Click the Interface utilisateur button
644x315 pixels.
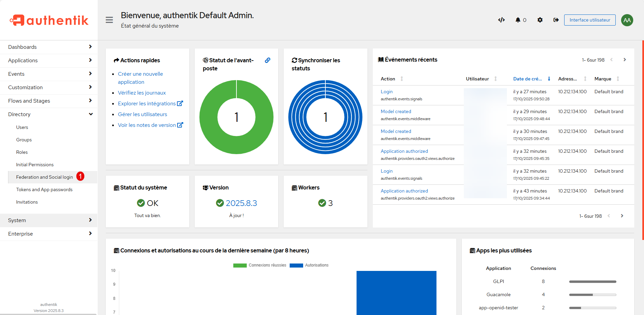pos(590,20)
